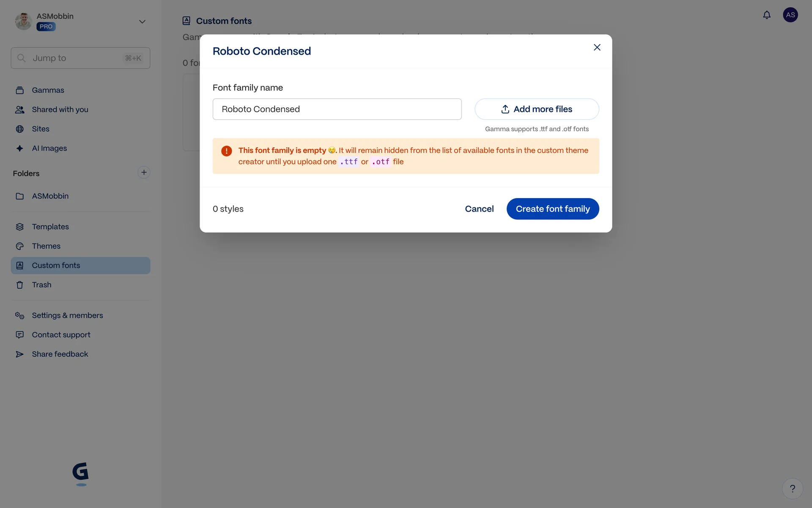Image resolution: width=812 pixels, height=508 pixels.
Task: Click the Gamma logo at bottom
Action: 80,473
